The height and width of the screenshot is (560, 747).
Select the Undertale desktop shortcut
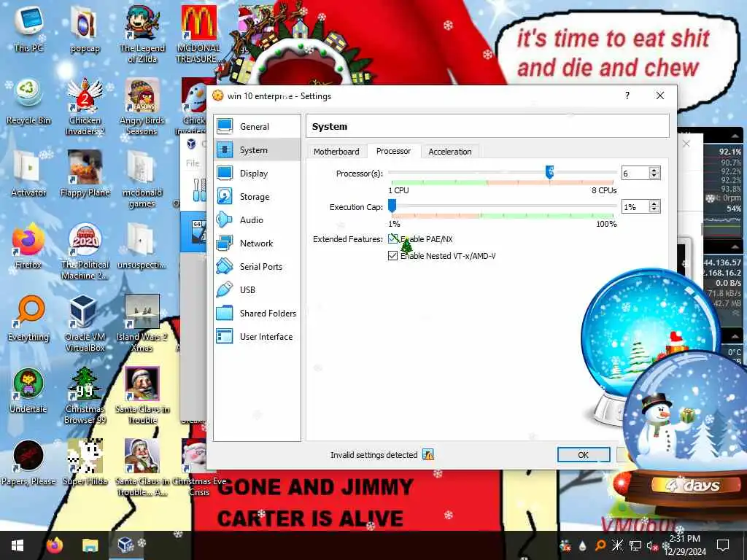[x=28, y=391]
